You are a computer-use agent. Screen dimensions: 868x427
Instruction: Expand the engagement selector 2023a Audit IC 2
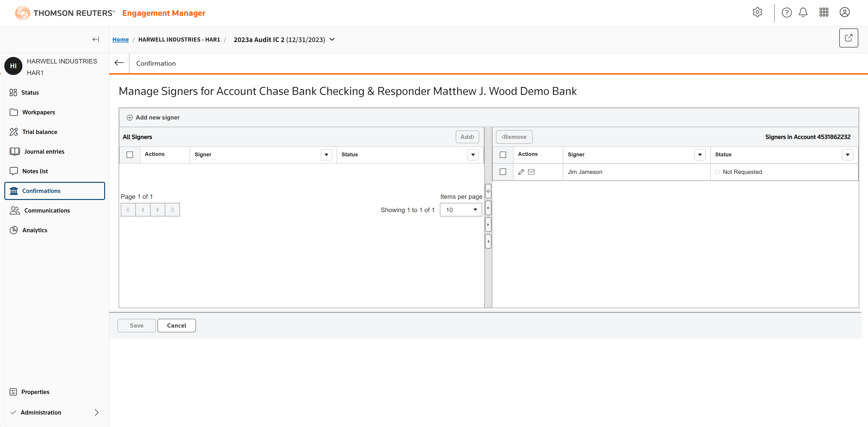coord(332,39)
